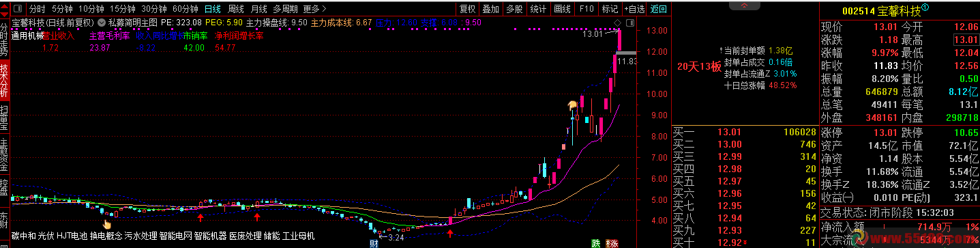The height and width of the screenshot is (248, 980).
Task: Click the 智能机器 concept tag
Action: [209, 236]
